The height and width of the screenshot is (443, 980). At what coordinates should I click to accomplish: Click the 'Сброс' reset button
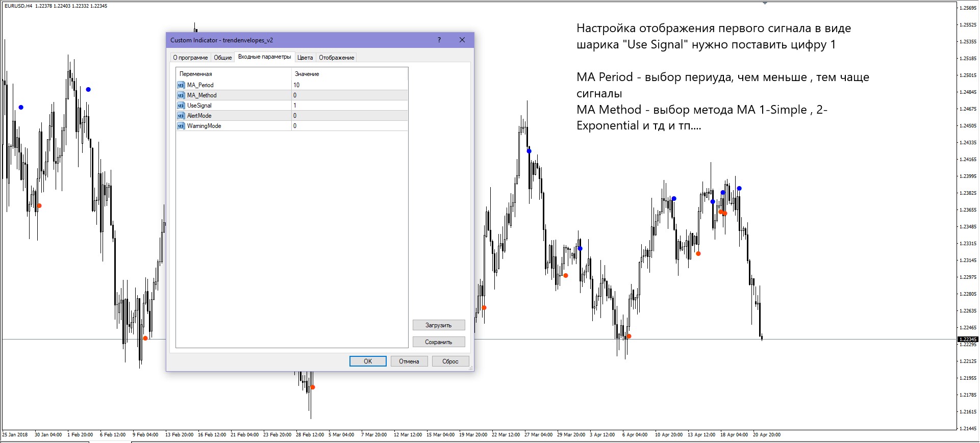pos(450,361)
